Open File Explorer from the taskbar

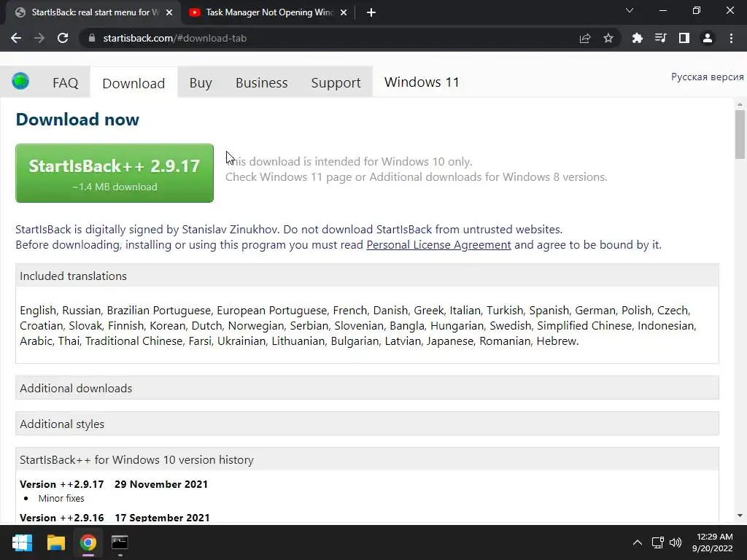pos(55,542)
